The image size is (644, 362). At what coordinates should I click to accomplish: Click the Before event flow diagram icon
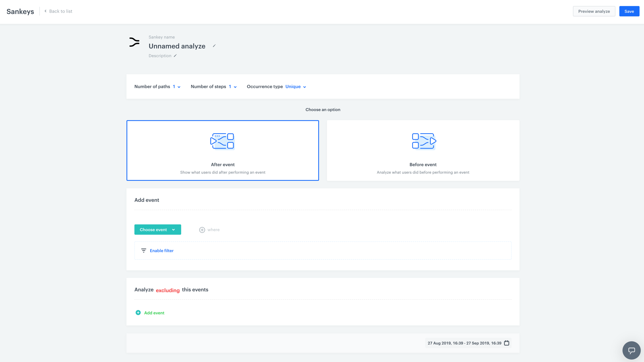(x=423, y=141)
